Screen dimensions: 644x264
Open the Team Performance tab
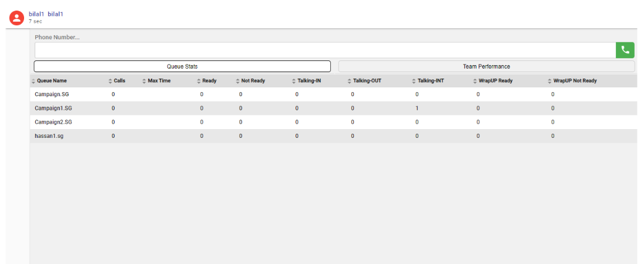click(486, 66)
